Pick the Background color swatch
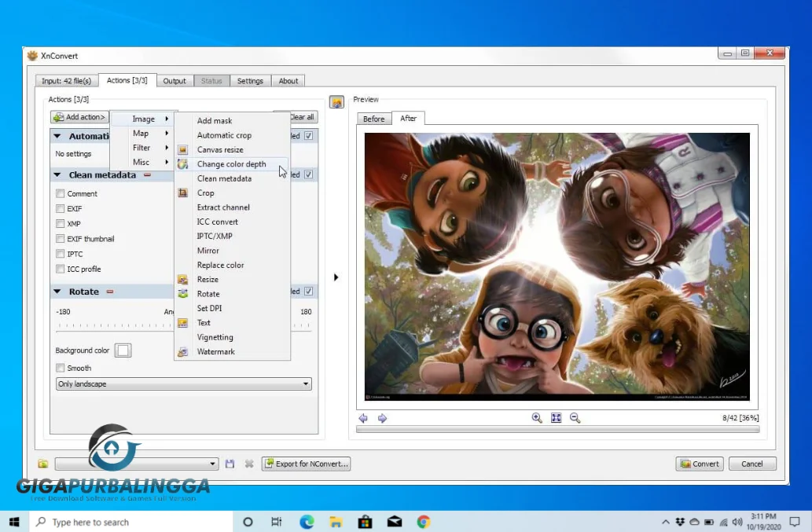812x532 pixels. [x=123, y=350]
